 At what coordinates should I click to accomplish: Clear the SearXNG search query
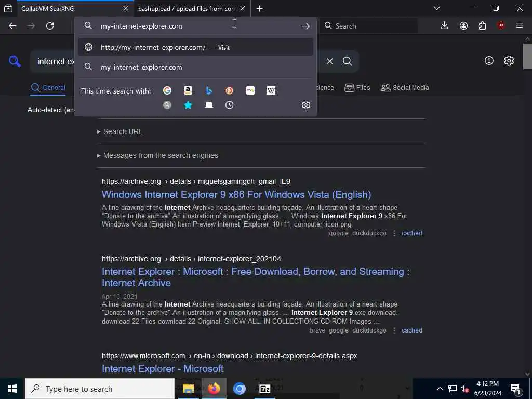pyautogui.click(x=329, y=61)
